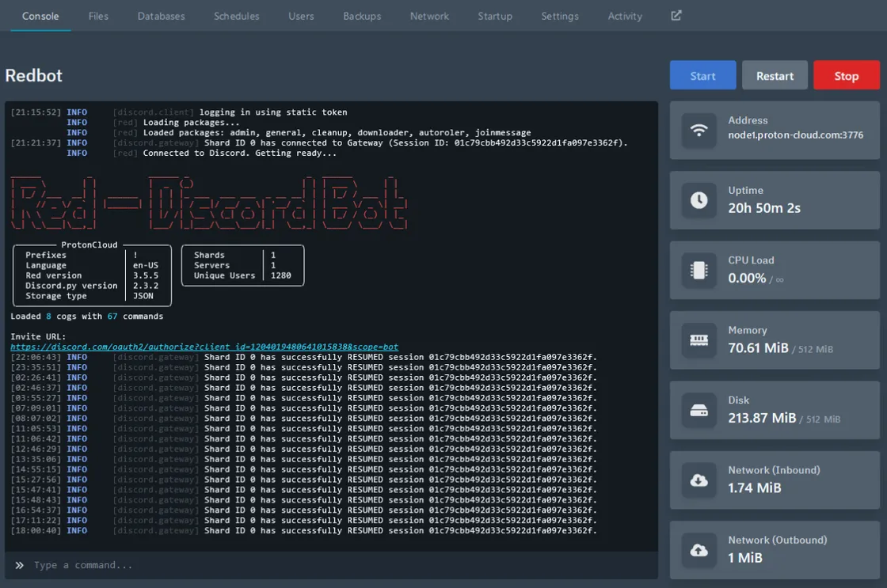Click the memory icon in Memory card
This screenshot has width=887, height=588.
pyautogui.click(x=699, y=340)
